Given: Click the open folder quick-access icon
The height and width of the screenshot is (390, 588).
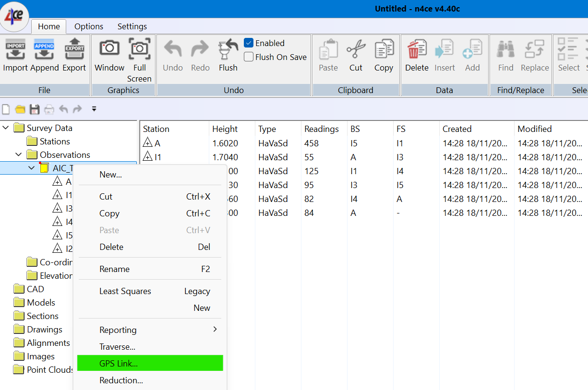Looking at the screenshot, I should 20,109.
